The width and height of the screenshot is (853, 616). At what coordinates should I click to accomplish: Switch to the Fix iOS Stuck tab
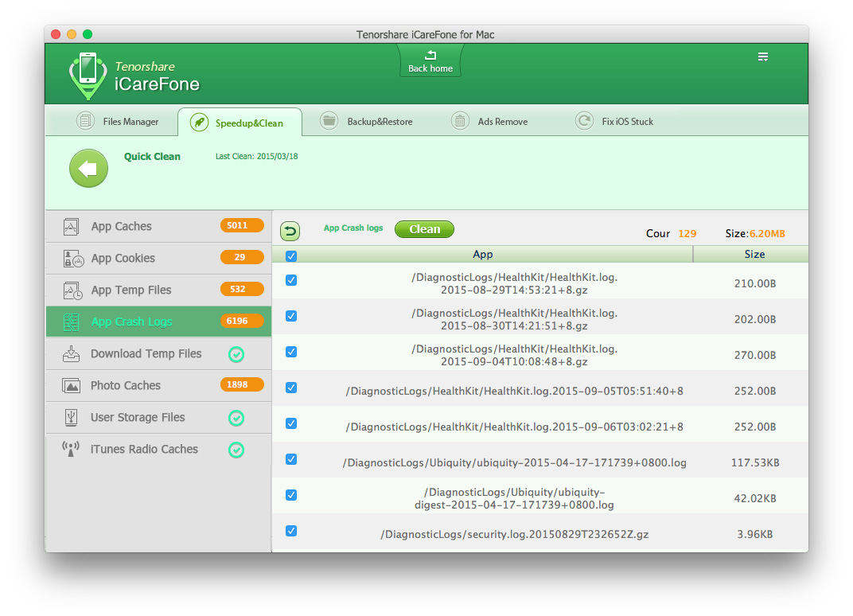(615, 121)
